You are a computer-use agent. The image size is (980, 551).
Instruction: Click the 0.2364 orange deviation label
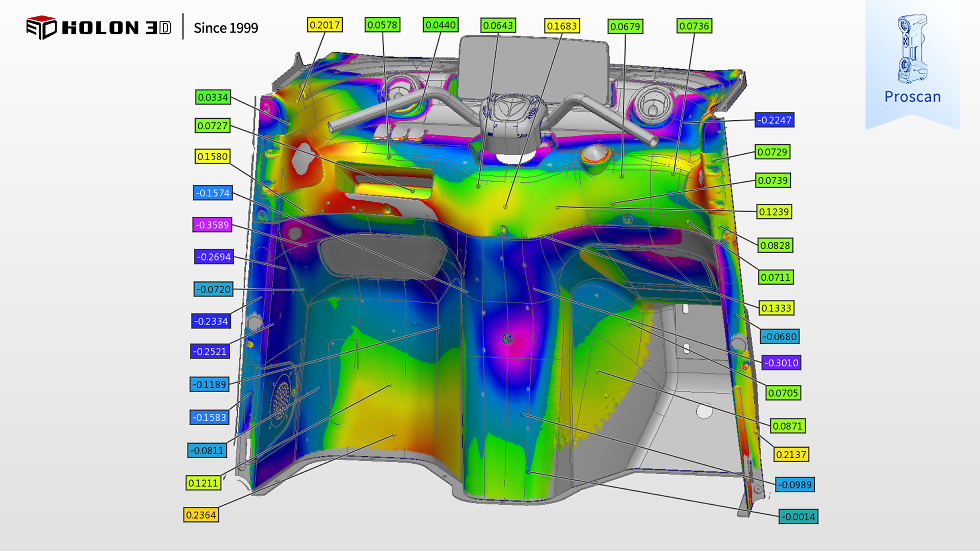(x=201, y=515)
